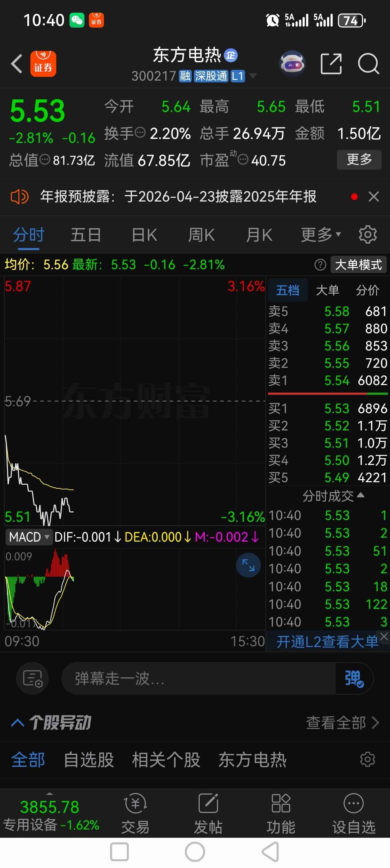Open the MACD indicator dropdown
The width and height of the screenshot is (390, 868).
[x=29, y=537]
